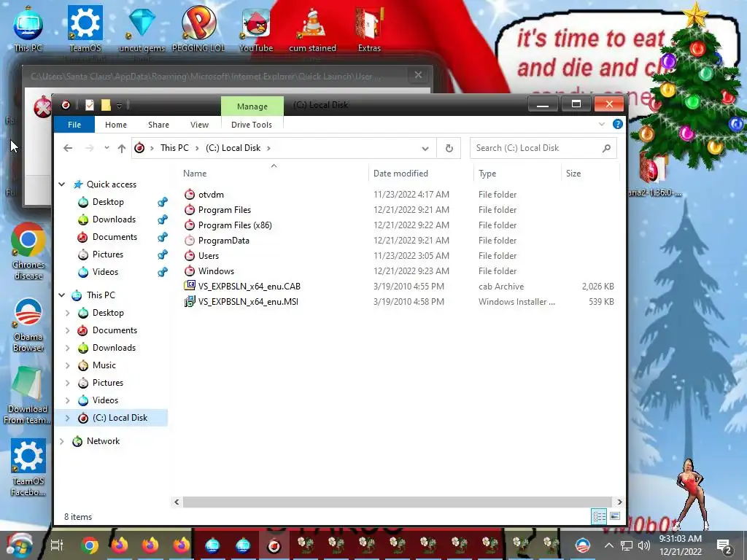The width and height of the screenshot is (747, 560).
Task: Click the Obama logo tray icon
Action: [x=583, y=545]
